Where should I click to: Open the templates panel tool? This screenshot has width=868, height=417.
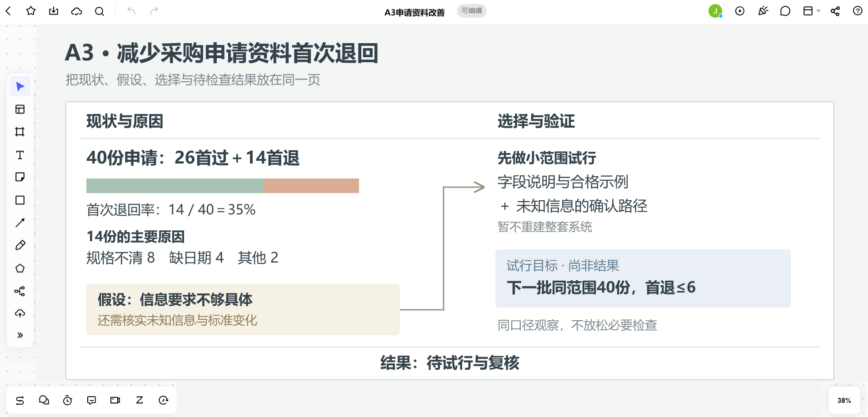(x=20, y=109)
